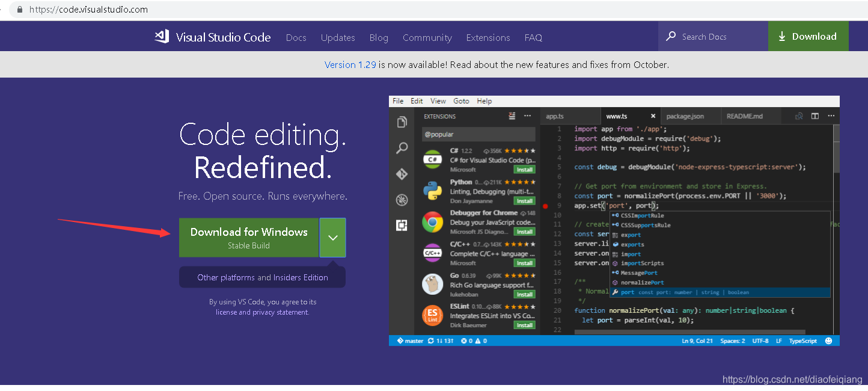
Task: Open the Blog navigation link
Action: (x=379, y=37)
